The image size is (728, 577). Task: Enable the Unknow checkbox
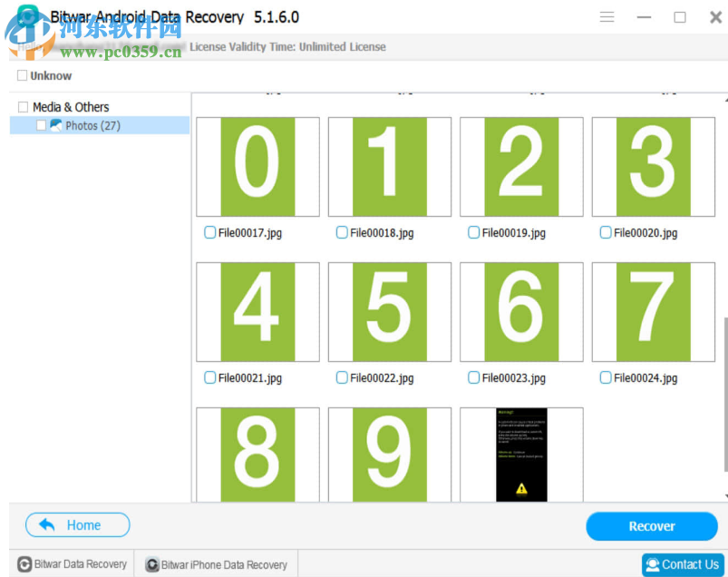pyautogui.click(x=21, y=75)
